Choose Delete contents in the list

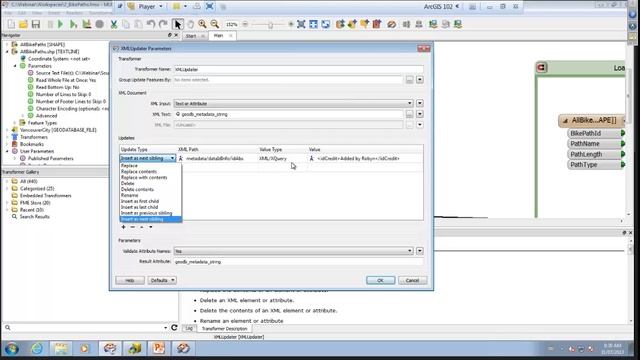coord(151,189)
